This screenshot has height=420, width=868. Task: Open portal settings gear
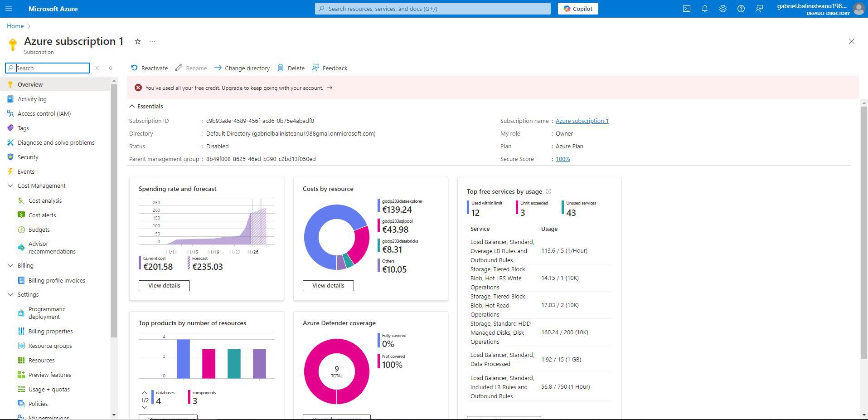[x=723, y=9]
